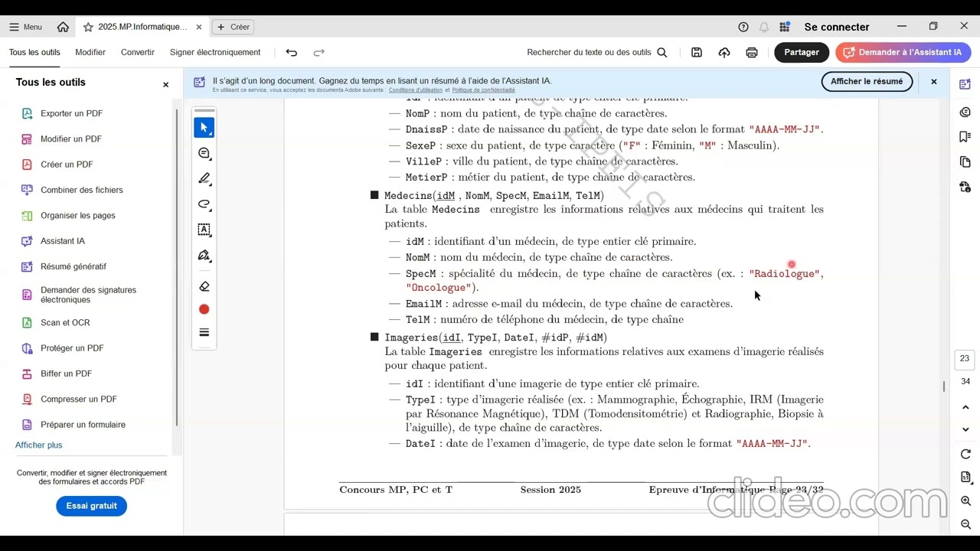The width and height of the screenshot is (980, 551).
Task: Zoom in with magnifier plus
Action: (x=965, y=501)
